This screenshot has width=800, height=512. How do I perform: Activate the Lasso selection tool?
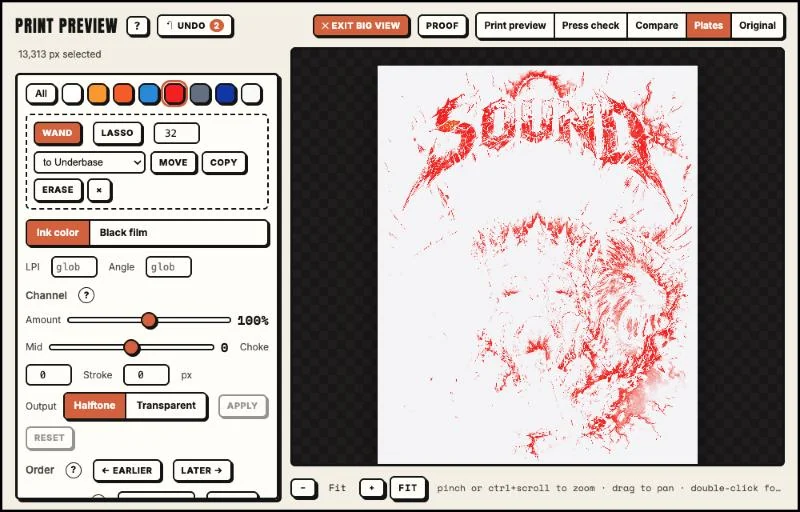coord(117,133)
